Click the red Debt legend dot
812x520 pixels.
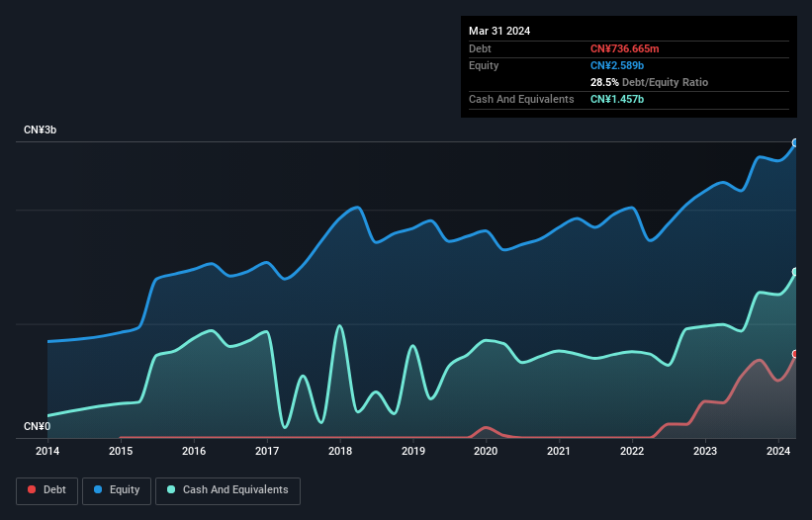pos(32,489)
